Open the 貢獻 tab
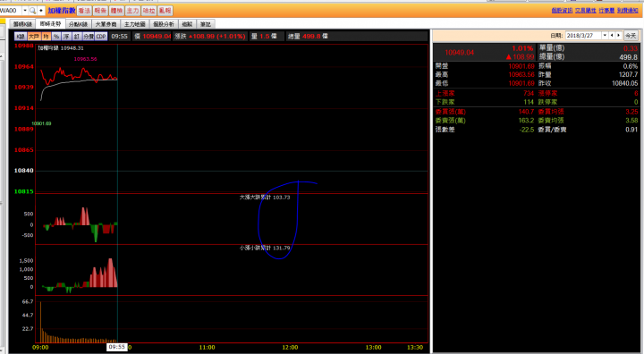The image size is (644, 354). pos(187,24)
